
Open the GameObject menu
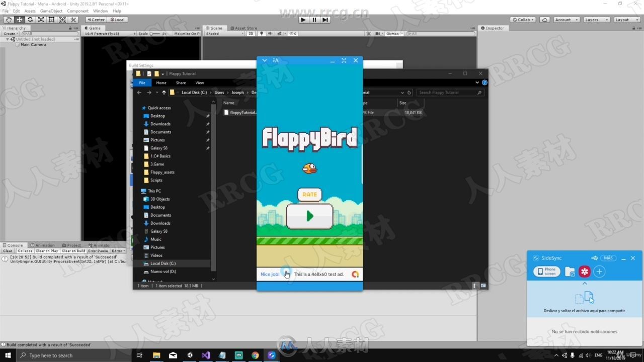point(51,11)
